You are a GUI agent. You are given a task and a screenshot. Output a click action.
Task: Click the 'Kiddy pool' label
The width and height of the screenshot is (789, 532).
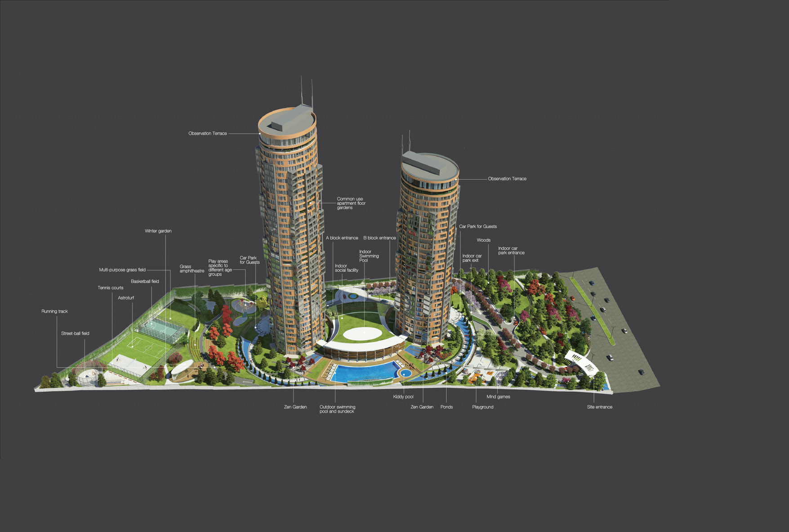(403, 397)
